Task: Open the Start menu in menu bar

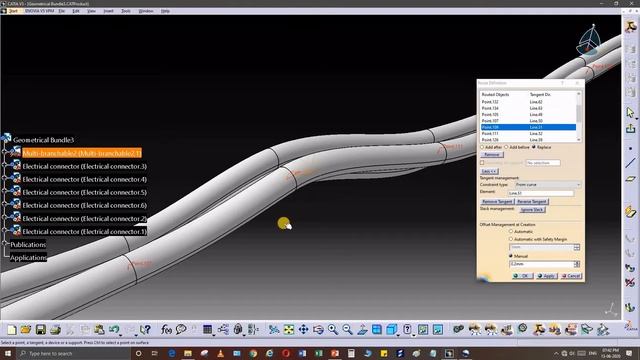Action: [13, 11]
